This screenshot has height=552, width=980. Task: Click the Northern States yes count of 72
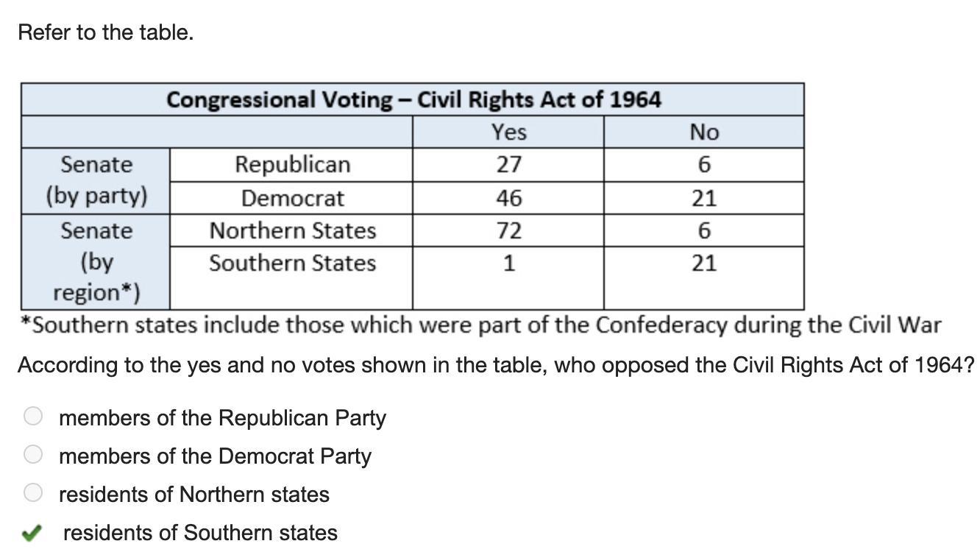pos(508,230)
